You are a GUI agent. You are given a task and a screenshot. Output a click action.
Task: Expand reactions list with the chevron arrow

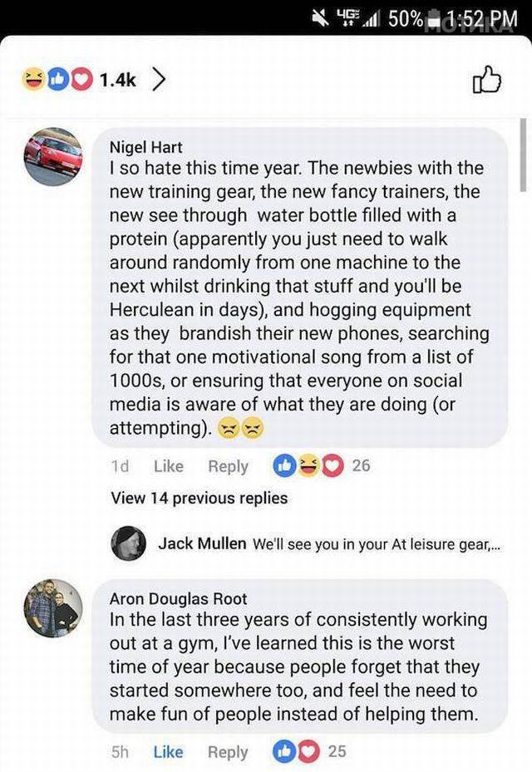(x=159, y=79)
